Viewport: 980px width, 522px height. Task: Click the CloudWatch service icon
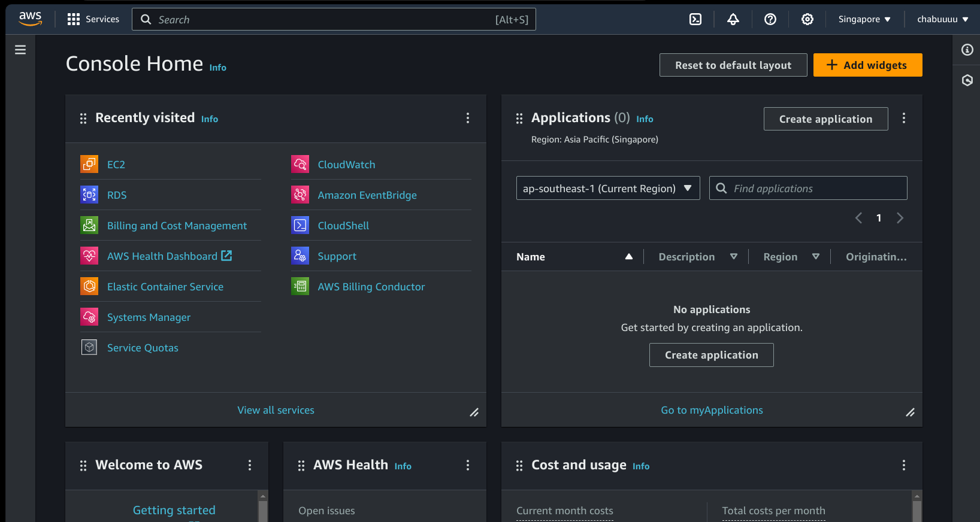tap(300, 164)
